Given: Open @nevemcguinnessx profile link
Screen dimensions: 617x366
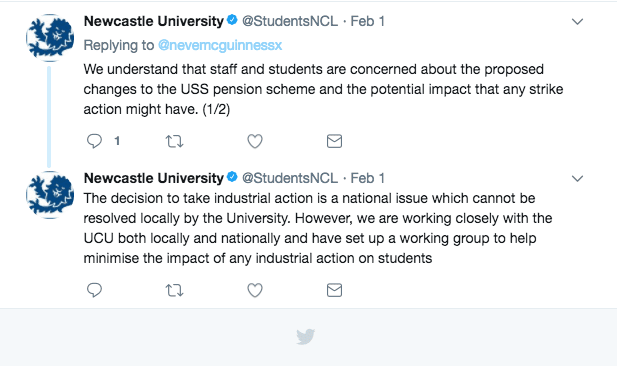Looking at the screenshot, I should point(220,45).
